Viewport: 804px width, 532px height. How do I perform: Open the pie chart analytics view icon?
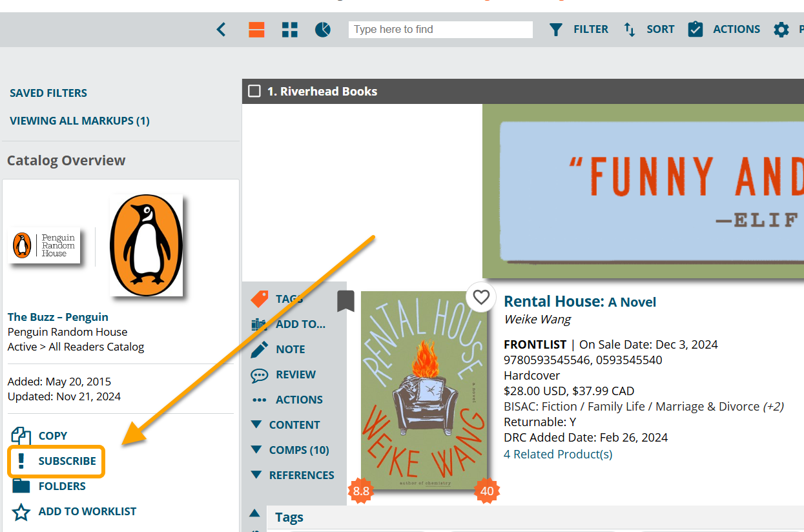pos(323,29)
